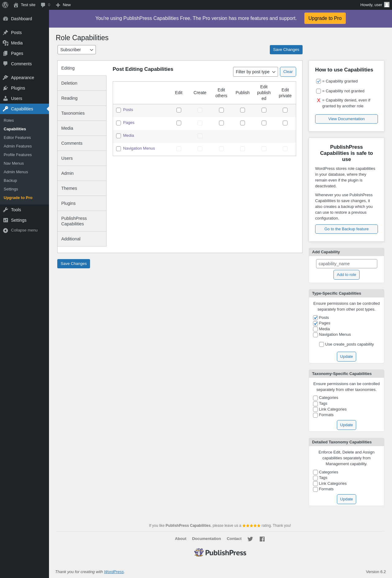The width and height of the screenshot is (392, 578).
Task: Enable the Publish checkbox for Posts
Action: (243, 110)
